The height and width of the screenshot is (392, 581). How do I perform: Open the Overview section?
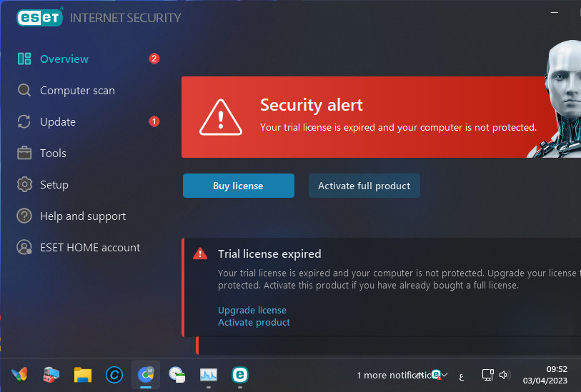tap(64, 59)
